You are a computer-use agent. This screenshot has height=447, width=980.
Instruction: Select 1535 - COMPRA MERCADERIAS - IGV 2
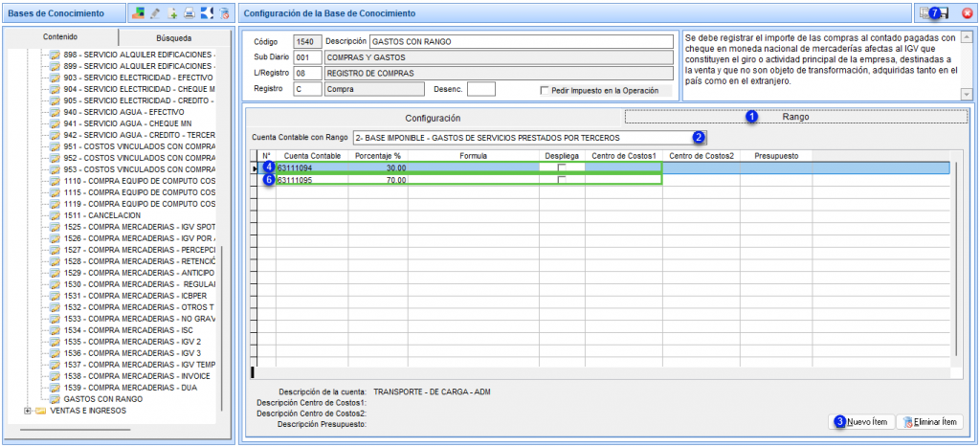(132, 342)
